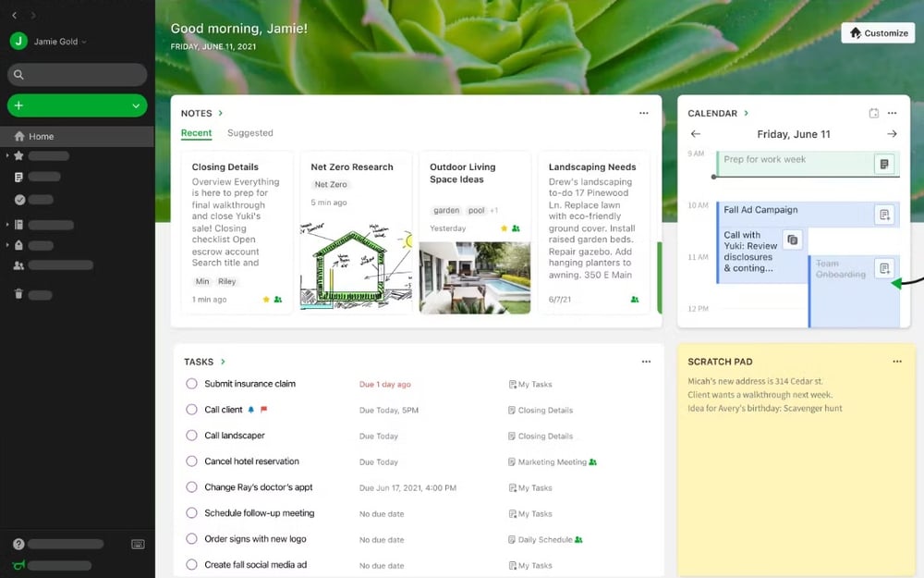Click the reminder bell on Call client

tap(251, 410)
